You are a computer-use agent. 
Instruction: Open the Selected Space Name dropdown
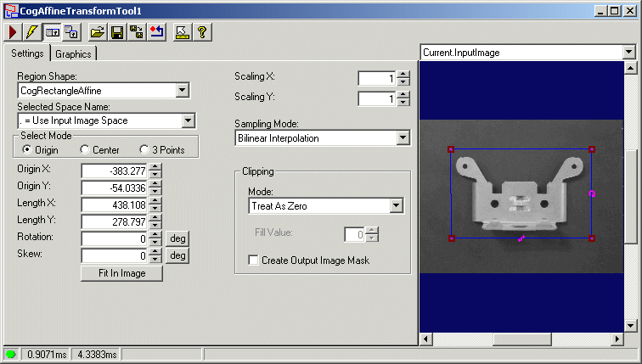(x=189, y=120)
